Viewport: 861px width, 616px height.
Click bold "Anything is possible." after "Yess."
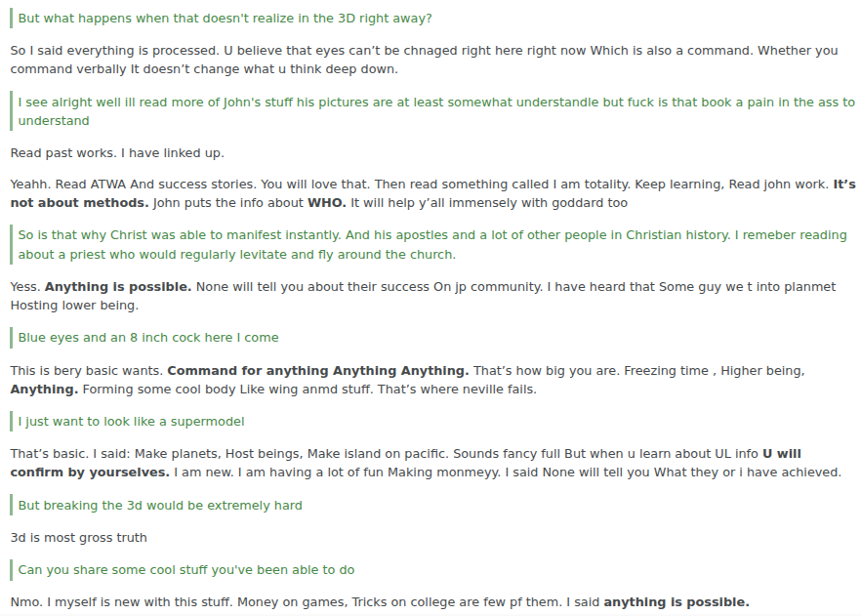click(118, 287)
